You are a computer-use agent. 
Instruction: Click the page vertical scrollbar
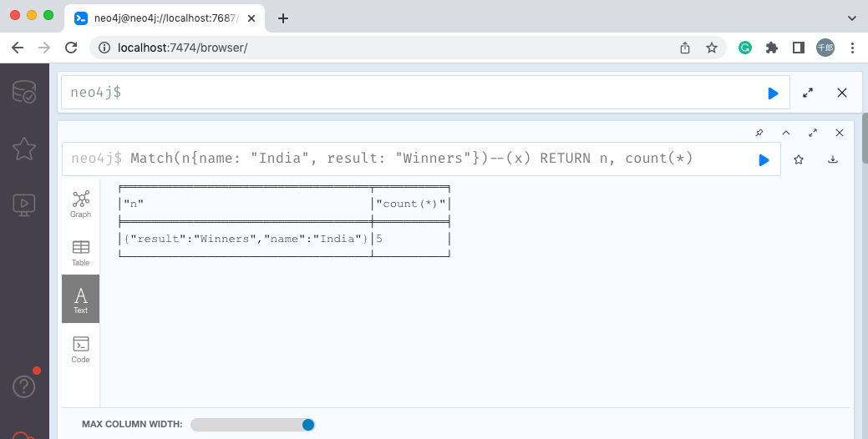coord(865,139)
